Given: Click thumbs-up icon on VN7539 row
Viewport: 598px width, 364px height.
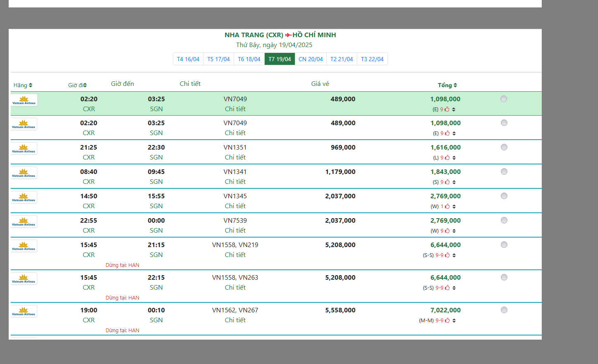Looking at the screenshot, I should coord(447,231).
